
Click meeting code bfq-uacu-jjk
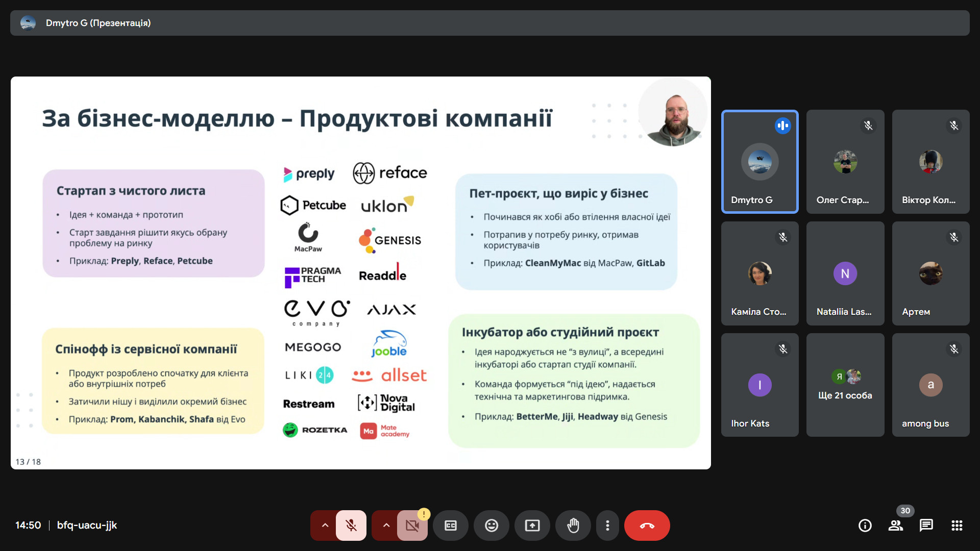[87, 525]
